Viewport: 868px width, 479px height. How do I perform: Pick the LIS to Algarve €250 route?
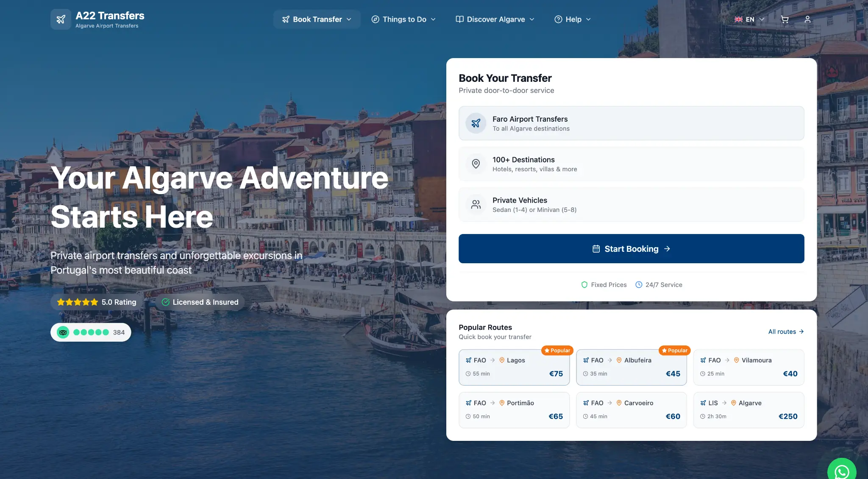pyautogui.click(x=748, y=410)
